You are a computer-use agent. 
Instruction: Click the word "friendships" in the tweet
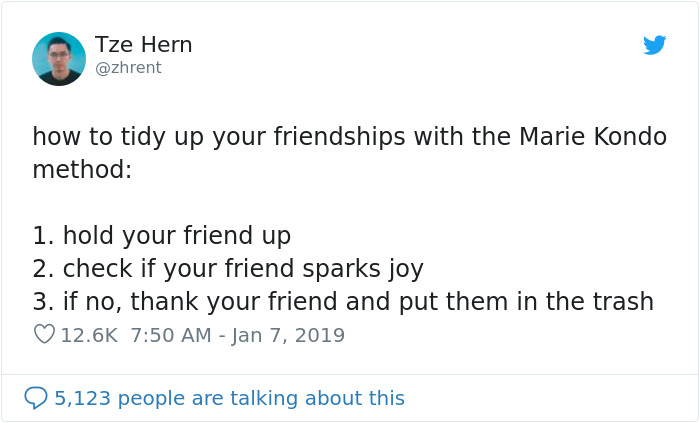click(350, 137)
